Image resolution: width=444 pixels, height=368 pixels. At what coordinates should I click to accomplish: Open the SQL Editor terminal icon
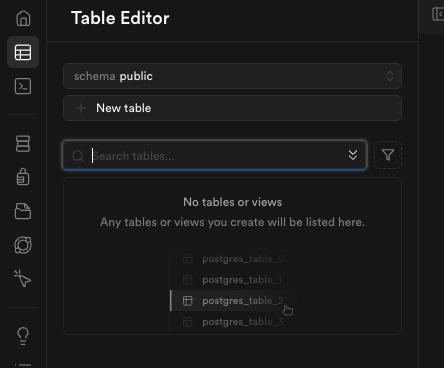click(x=23, y=86)
